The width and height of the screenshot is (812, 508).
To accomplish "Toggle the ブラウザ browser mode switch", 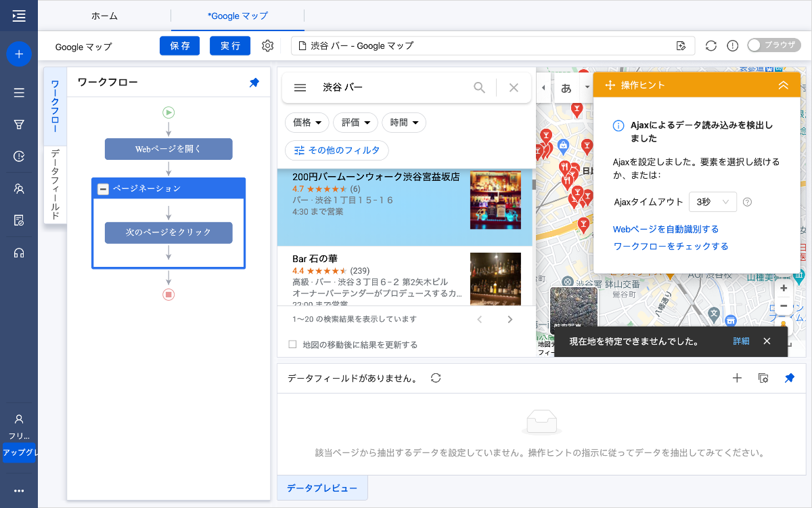I will click(x=773, y=45).
